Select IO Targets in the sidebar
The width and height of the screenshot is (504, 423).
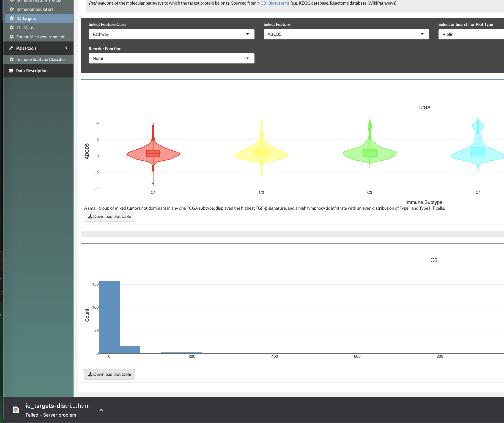[x=26, y=18]
